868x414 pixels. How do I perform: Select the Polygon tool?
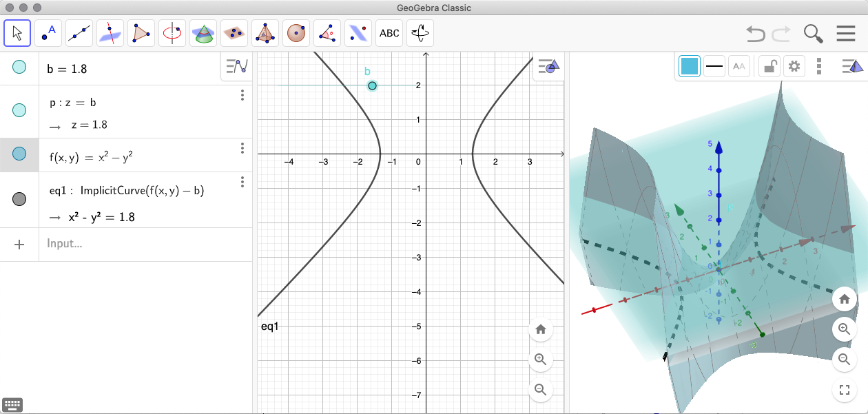[x=141, y=32]
